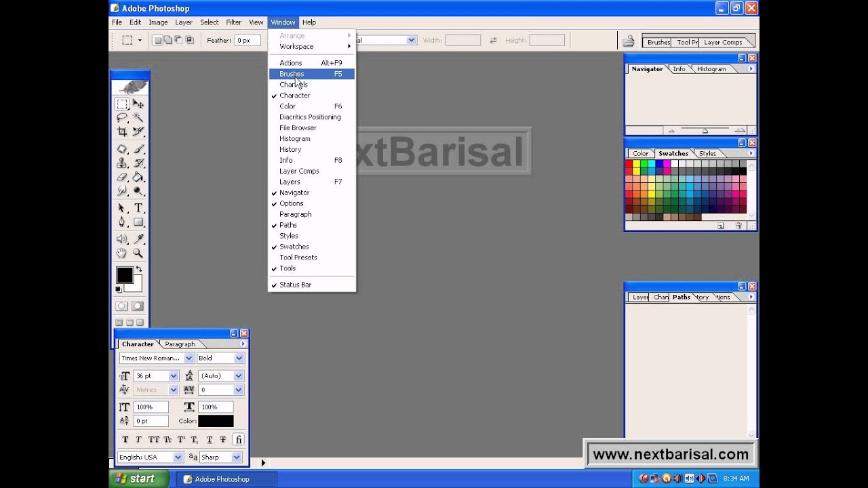The image size is (868, 488).
Task: Select the Clone Stamp tool
Action: (x=122, y=163)
